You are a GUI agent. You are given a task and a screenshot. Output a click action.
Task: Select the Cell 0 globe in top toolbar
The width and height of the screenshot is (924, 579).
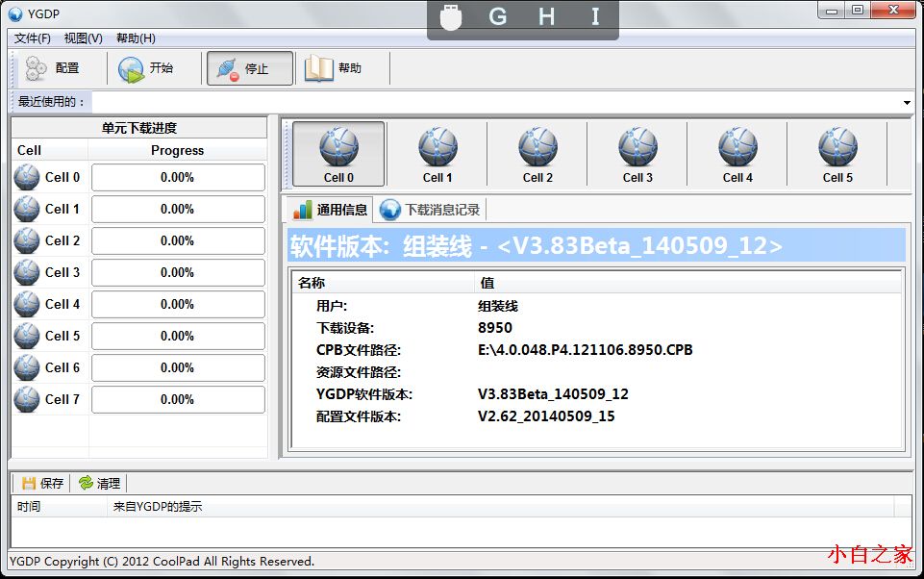coord(338,154)
